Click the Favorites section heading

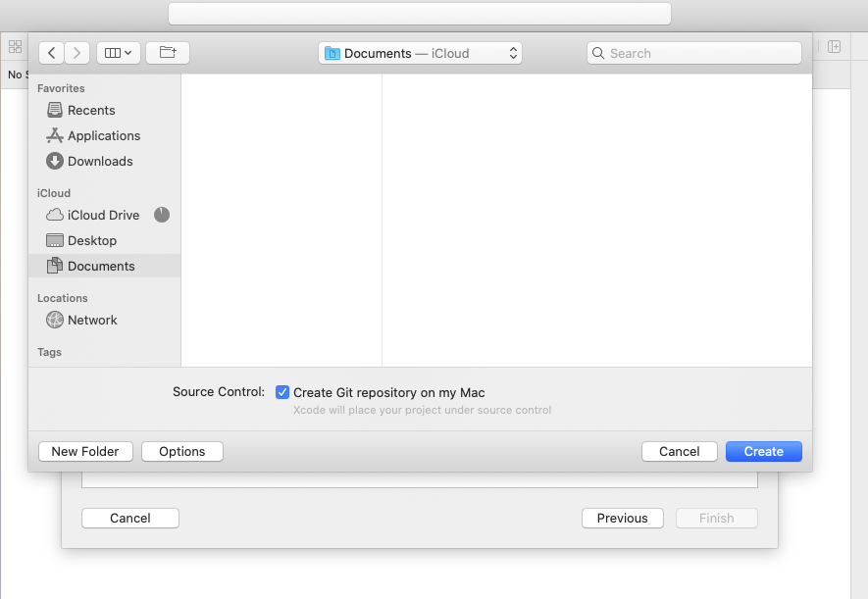click(61, 88)
